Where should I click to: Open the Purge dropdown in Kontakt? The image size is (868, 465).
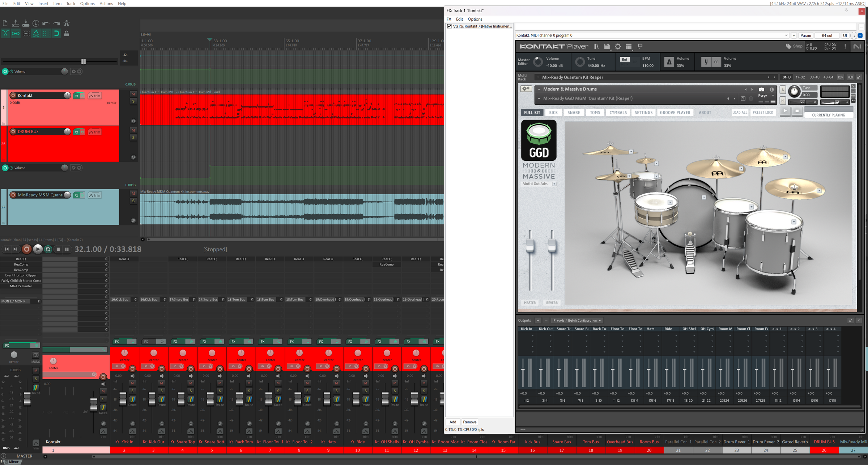point(766,96)
